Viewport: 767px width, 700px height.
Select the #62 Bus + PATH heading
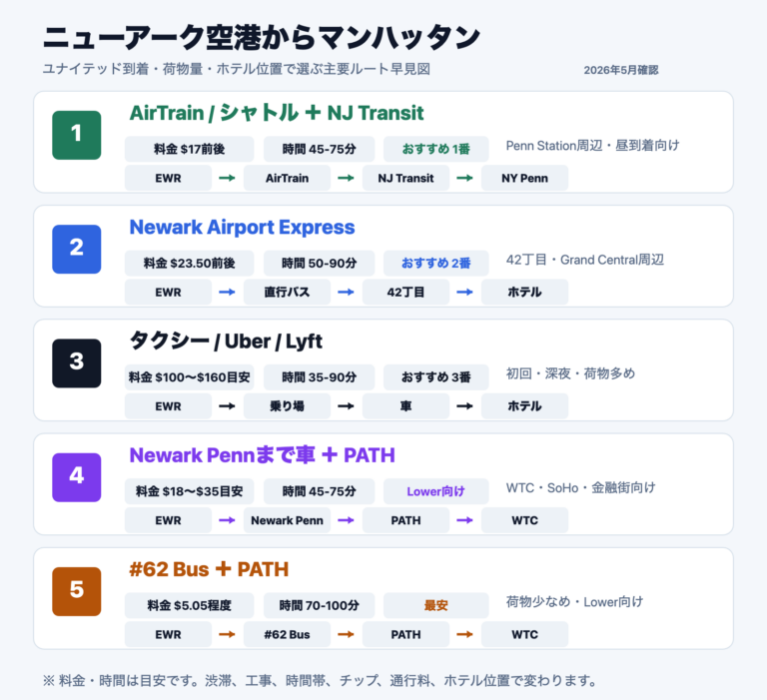coord(209,570)
